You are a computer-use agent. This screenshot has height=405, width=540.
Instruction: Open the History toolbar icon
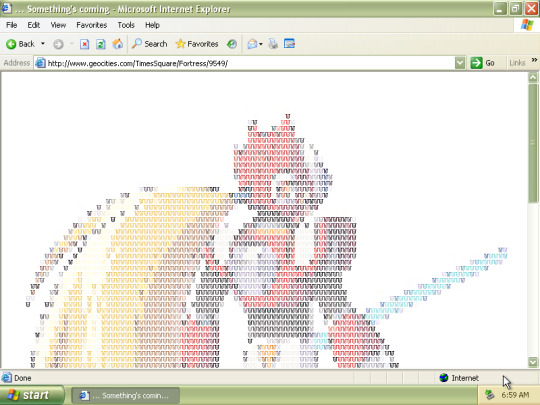232,44
